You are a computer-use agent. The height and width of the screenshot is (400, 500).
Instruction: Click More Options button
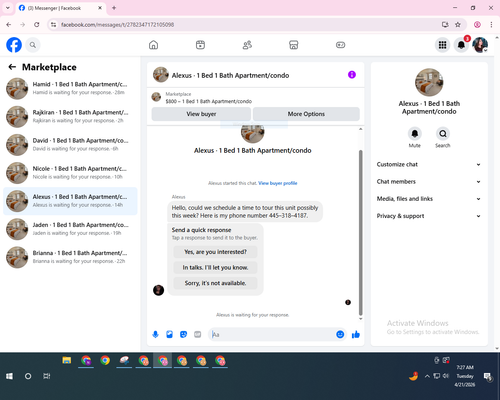pos(306,114)
